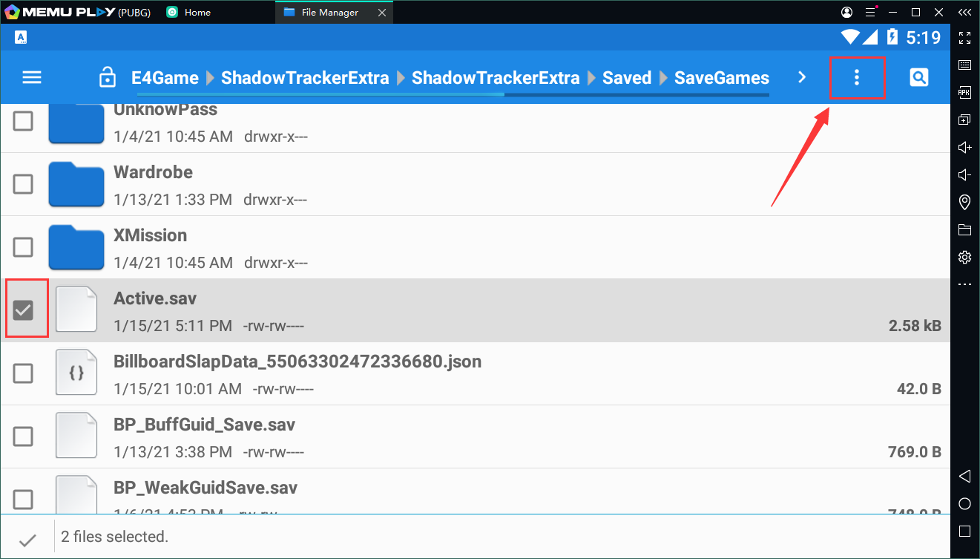Click the lock icon before E4Game
980x559 pixels.
coord(108,78)
